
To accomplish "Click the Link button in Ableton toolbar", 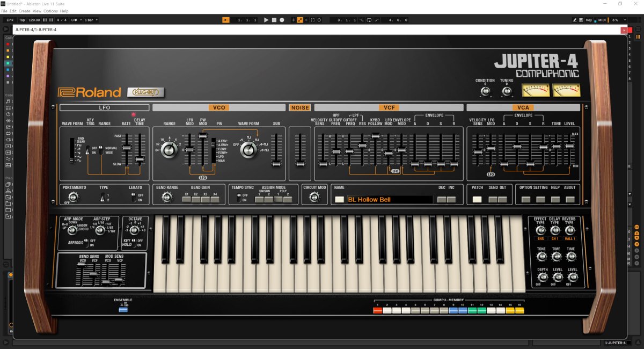I will 10,20.
